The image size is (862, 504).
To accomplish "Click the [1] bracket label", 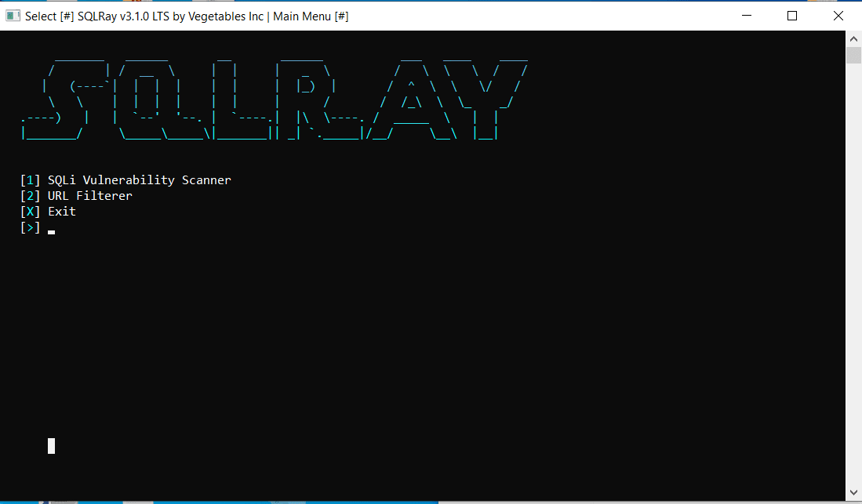I will (31, 179).
